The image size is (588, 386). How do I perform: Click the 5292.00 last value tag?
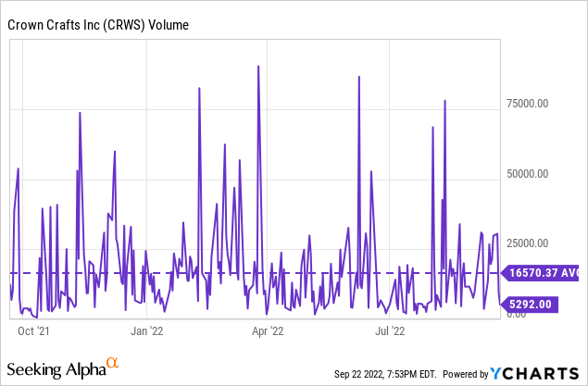530,305
